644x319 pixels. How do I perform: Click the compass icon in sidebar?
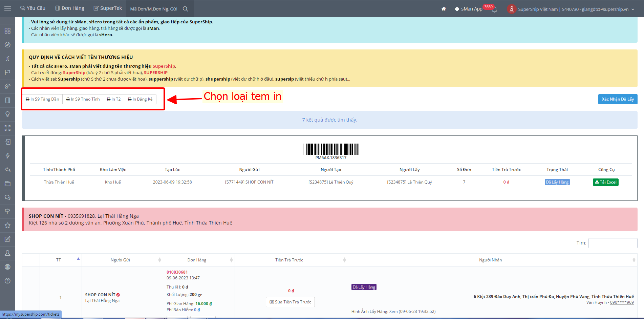7,45
